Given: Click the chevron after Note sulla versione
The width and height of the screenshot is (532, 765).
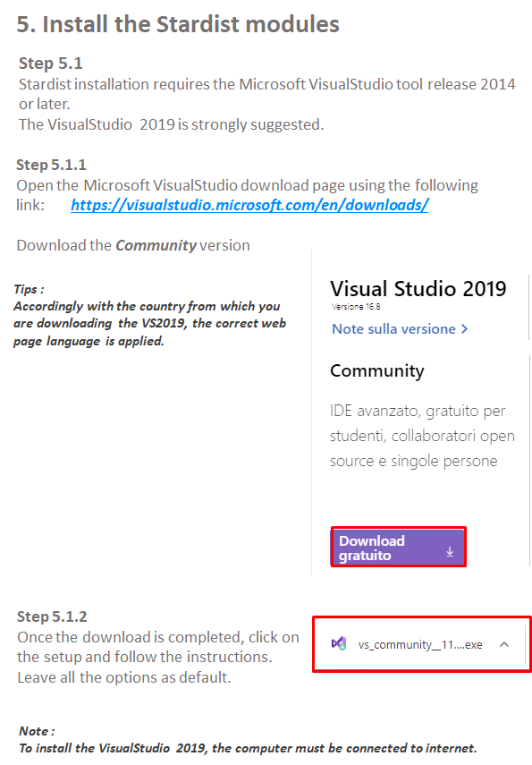Looking at the screenshot, I should pos(465,329).
